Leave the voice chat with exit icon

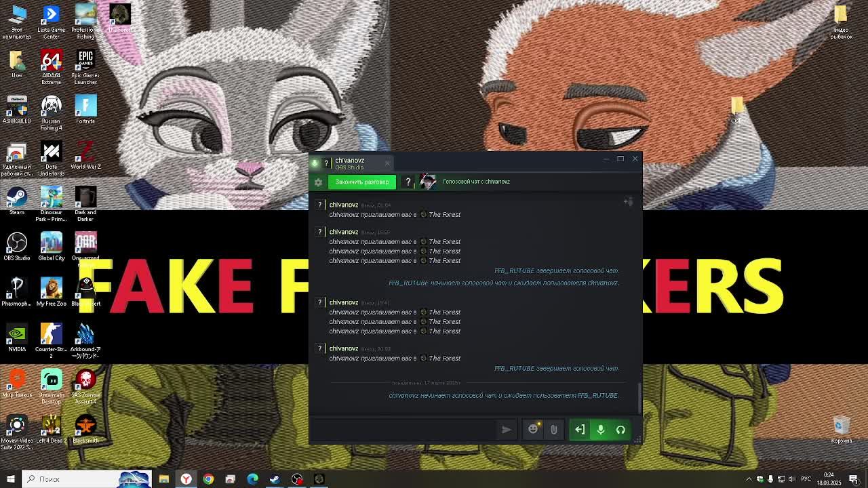[x=580, y=430]
